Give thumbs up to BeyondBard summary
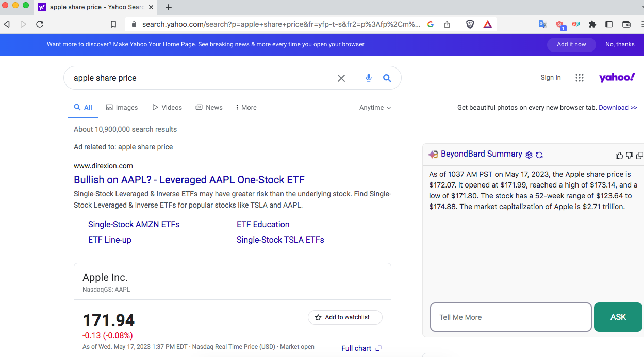644x357 pixels. point(619,156)
